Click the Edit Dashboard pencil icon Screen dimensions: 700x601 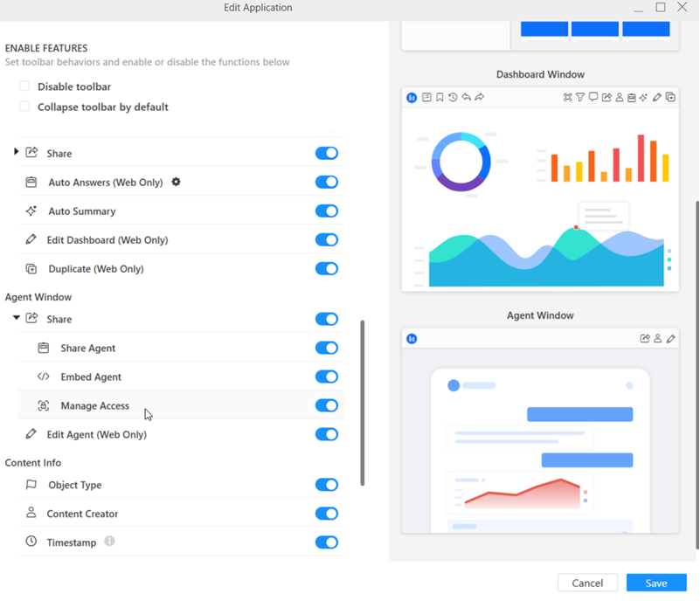coord(31,239)
